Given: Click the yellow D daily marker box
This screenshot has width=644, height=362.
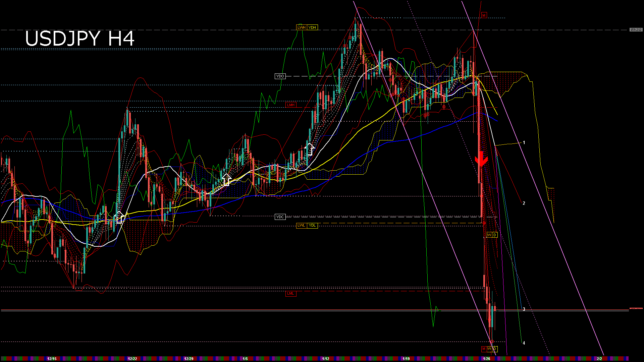Looking at the screenshot, I should pos(494,235).
